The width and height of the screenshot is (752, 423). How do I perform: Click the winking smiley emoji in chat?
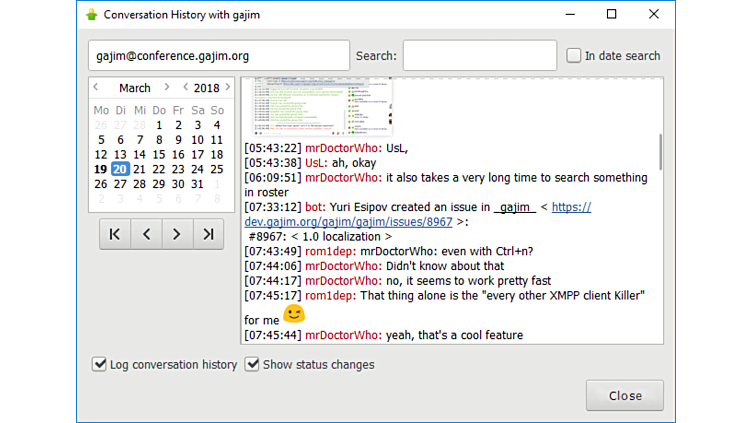coord(294,314)
